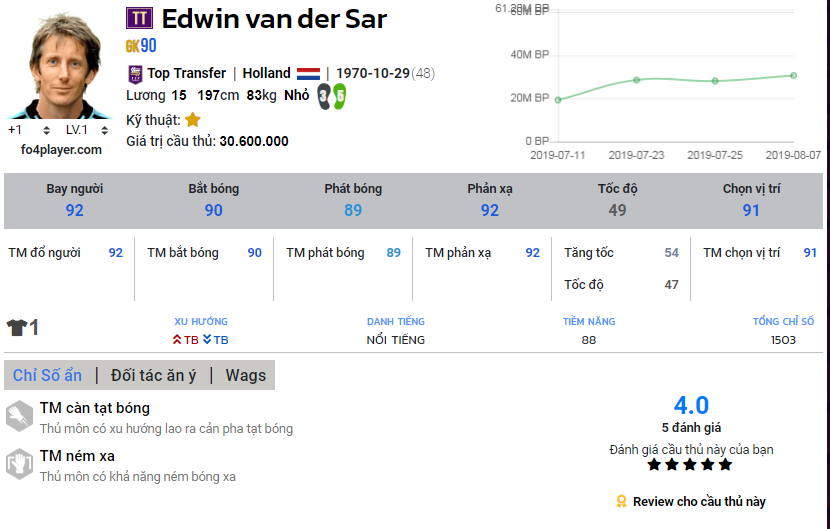Click the TM cản tạt bóng trait icon
This screenshot has height=529, width=830.
tap(20, 416)
